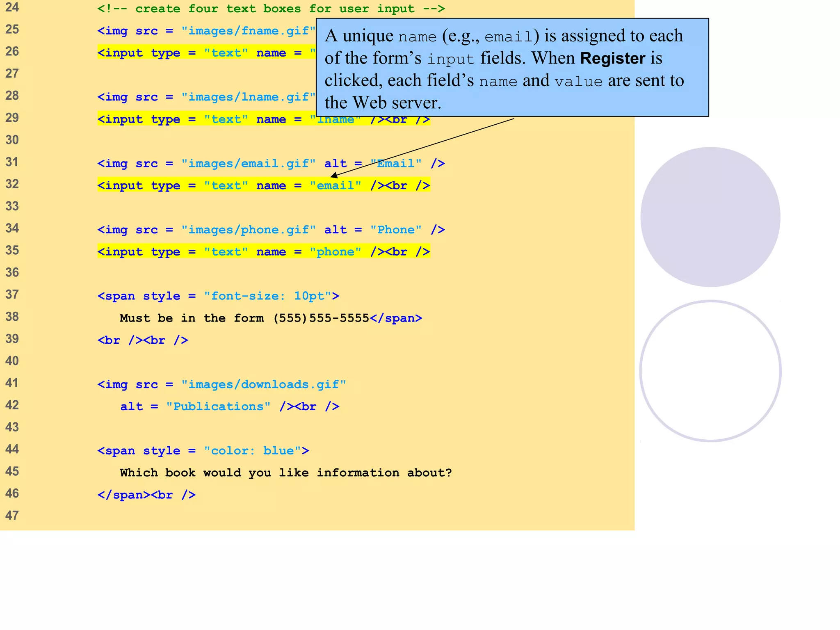Image resolution: width=840 pixels, height=630 pixels.
Task: Click line number 24
Action: point(12,7)
